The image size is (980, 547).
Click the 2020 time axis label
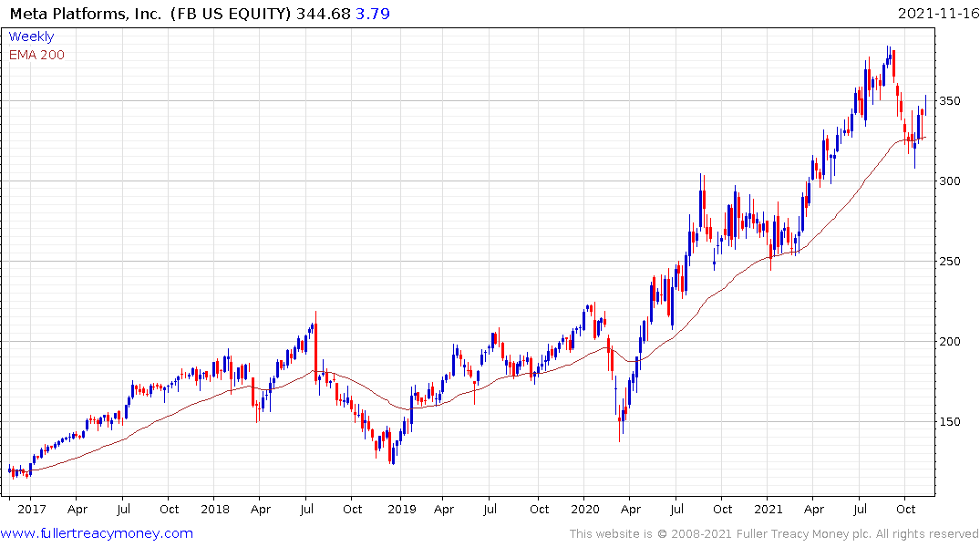(x=585, y=510)
